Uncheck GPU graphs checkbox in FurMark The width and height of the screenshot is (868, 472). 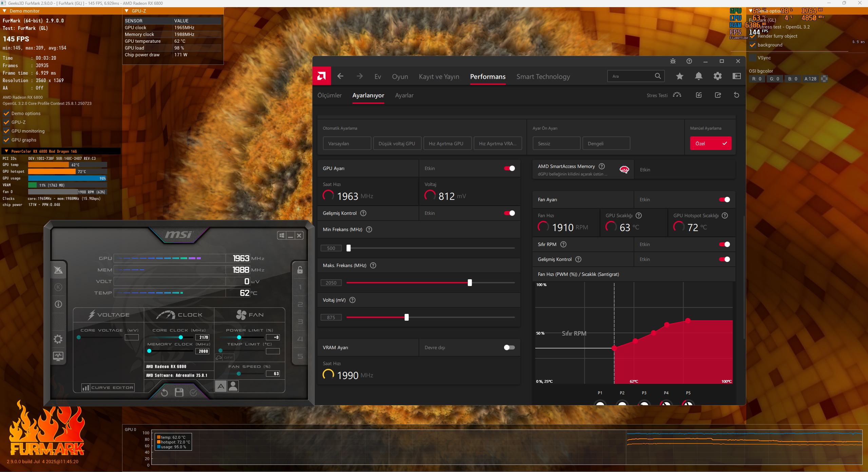click(x=6, y=140)
